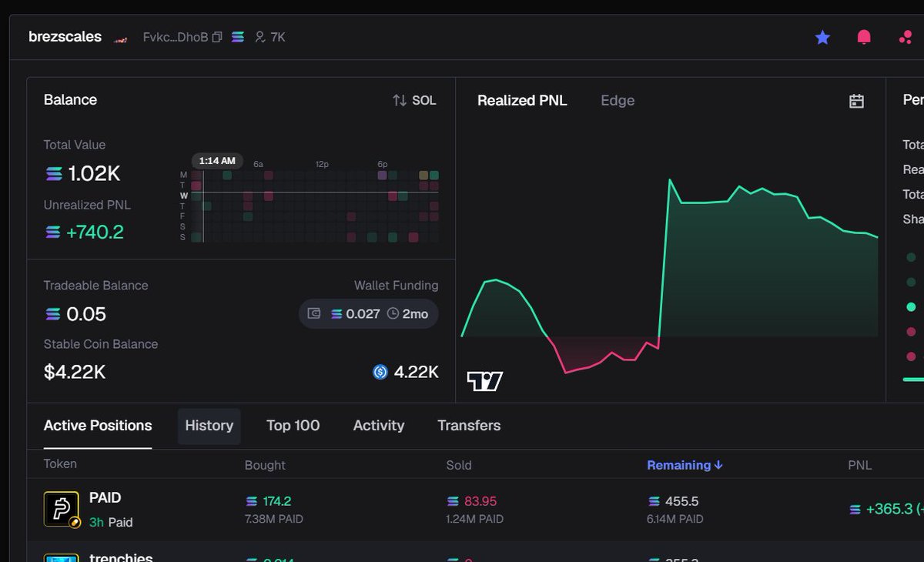Click the small red emoji beside brezscales
Screen dimensions: 924x562
tap(120, 38)
